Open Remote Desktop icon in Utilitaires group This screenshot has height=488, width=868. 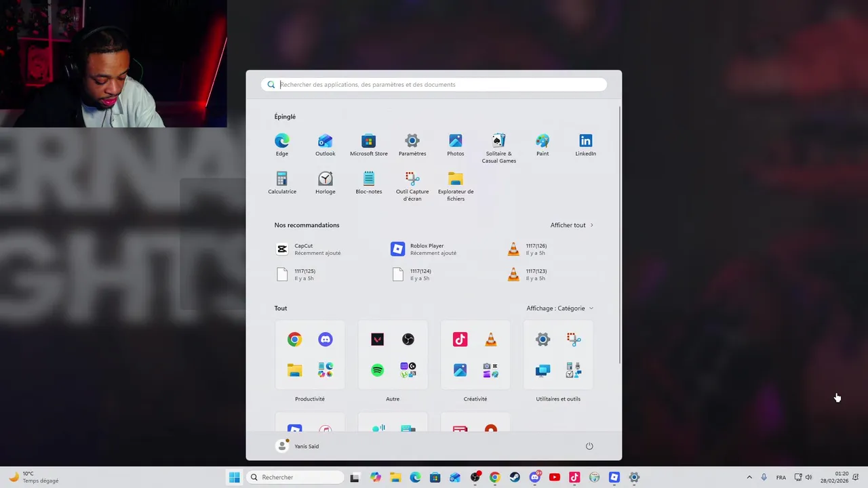(543, 370)
